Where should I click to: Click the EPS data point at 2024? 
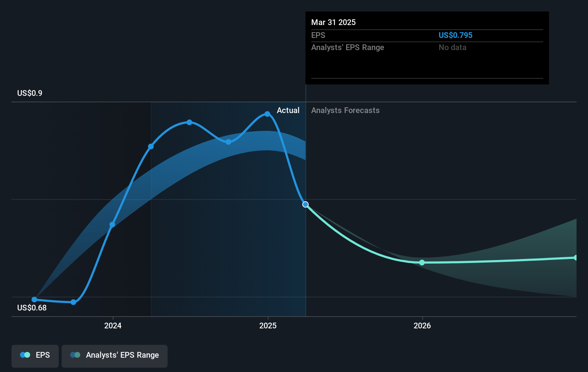click(112, 225)
